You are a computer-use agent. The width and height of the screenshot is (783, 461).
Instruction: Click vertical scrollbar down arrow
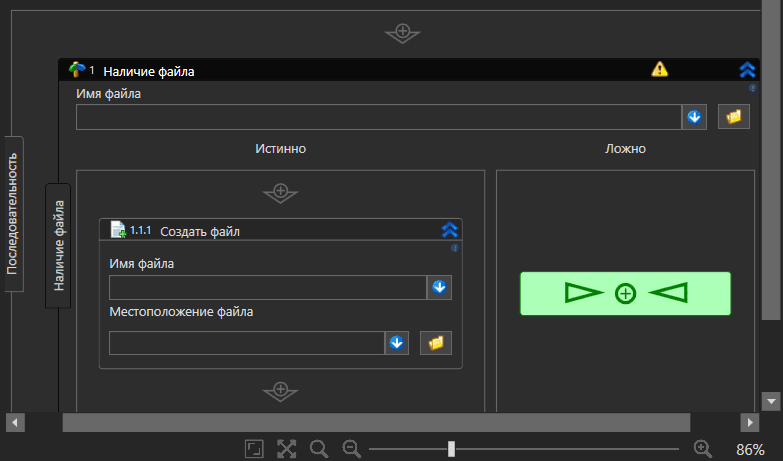[x=771, y=401]
